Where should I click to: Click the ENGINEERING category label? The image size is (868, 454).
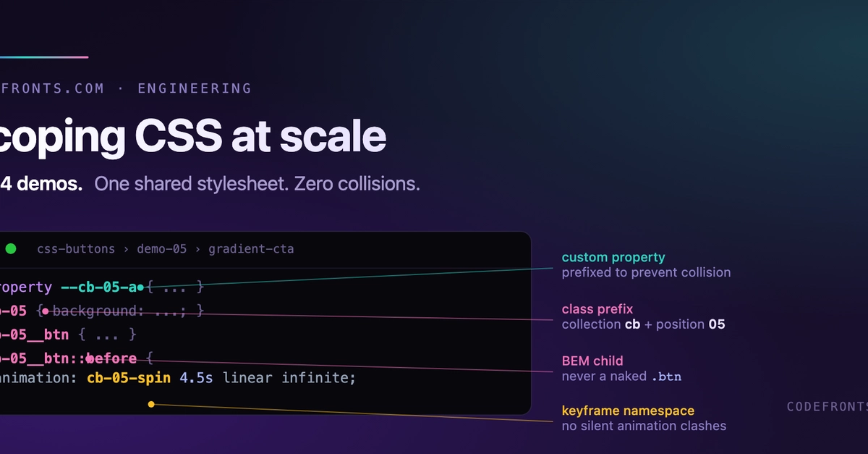[195, 88]
